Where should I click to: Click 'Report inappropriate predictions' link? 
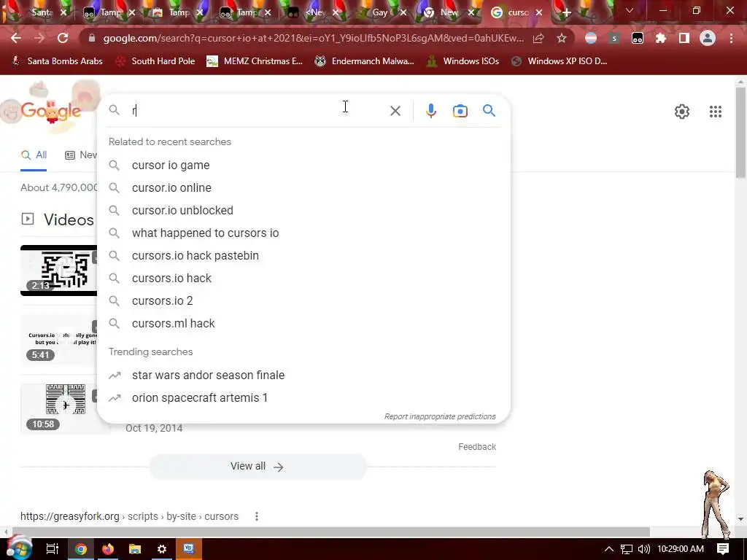pos(440,416)
